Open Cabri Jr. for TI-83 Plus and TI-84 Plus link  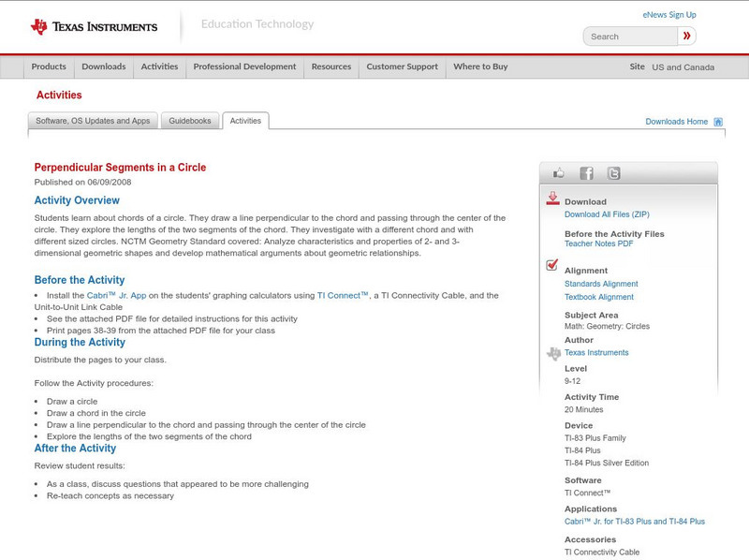[x=635, y=522]
